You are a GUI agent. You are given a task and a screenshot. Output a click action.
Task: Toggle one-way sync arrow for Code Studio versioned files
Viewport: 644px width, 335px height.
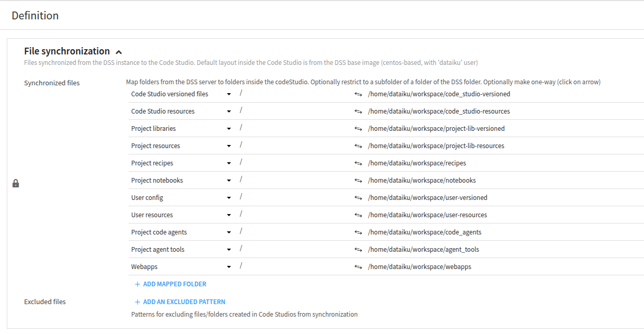359,94
